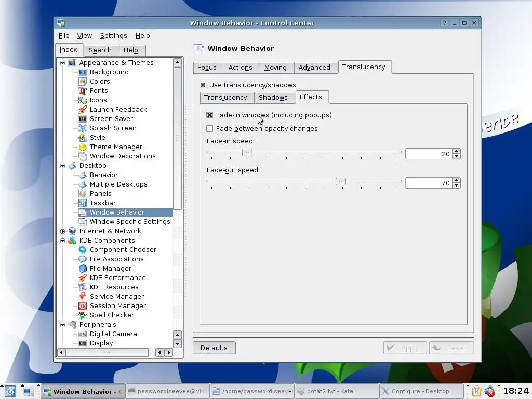Open the Fonts module icon

pyautogui.click(x=83, y=90)
